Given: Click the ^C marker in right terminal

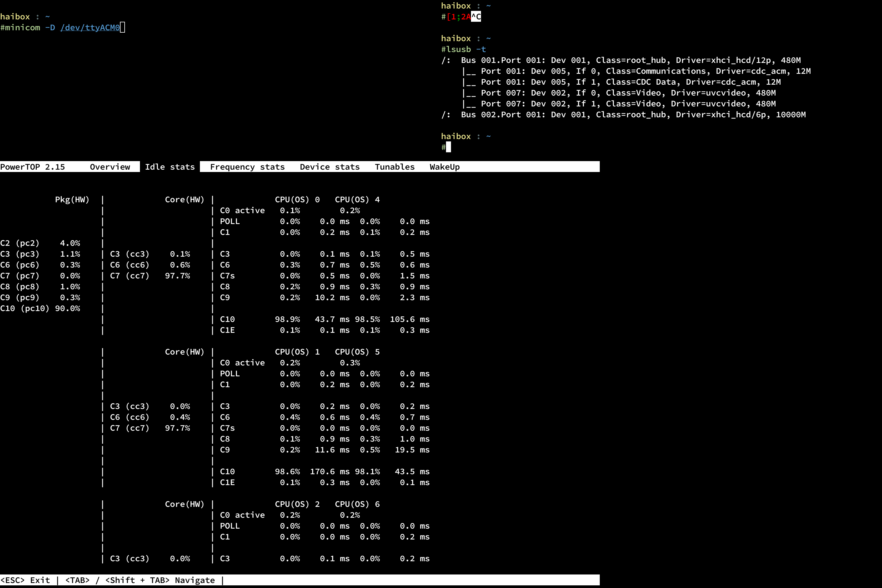Looking at the screenshot, I should click(x=476, y=16).
